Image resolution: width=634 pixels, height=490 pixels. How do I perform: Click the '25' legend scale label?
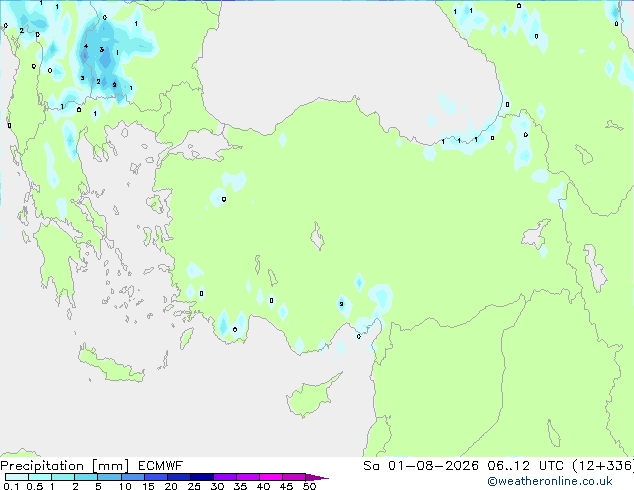194,486
